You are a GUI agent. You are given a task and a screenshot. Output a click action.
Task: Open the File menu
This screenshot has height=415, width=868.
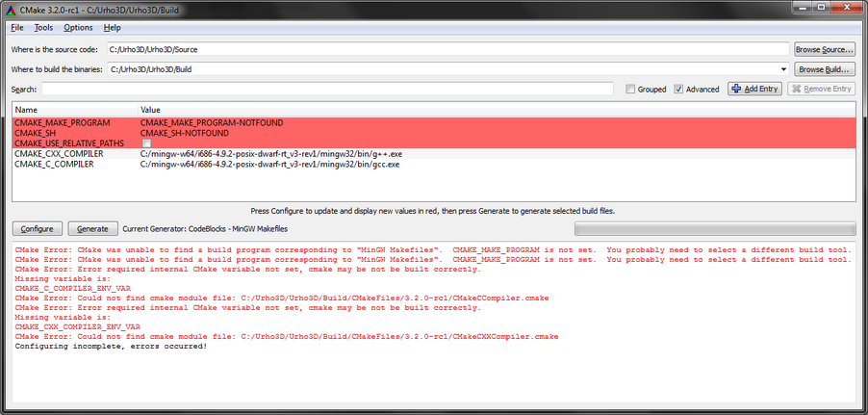[16, 28]
